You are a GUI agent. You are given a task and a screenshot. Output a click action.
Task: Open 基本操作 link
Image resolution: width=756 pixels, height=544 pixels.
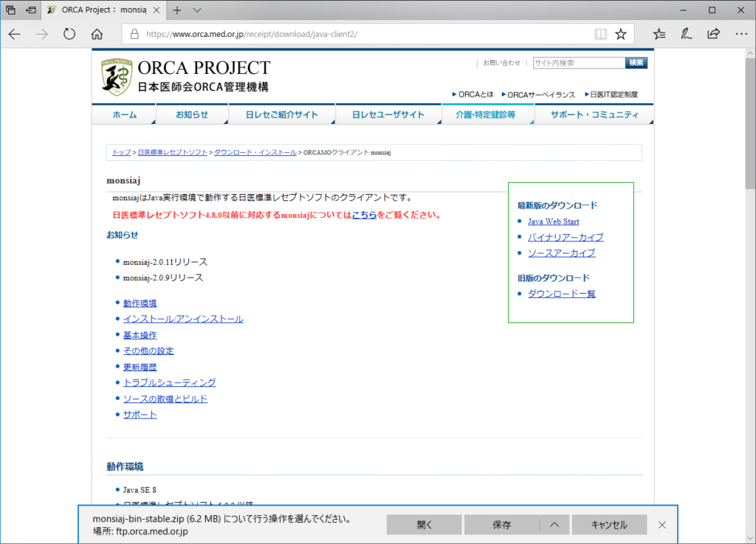[140, 335]
